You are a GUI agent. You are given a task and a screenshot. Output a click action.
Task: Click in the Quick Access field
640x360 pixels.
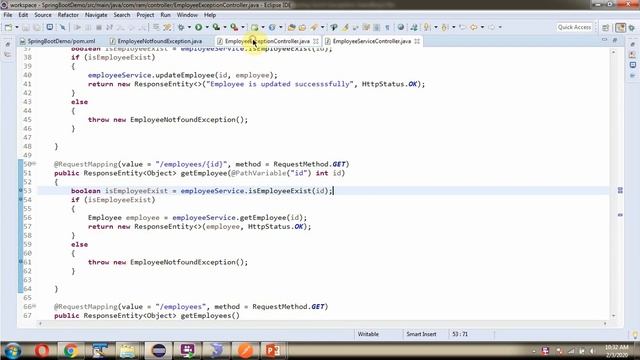tap(574, 27)
